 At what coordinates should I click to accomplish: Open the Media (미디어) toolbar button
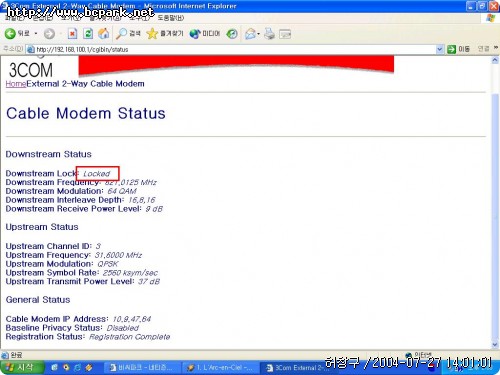205,33
